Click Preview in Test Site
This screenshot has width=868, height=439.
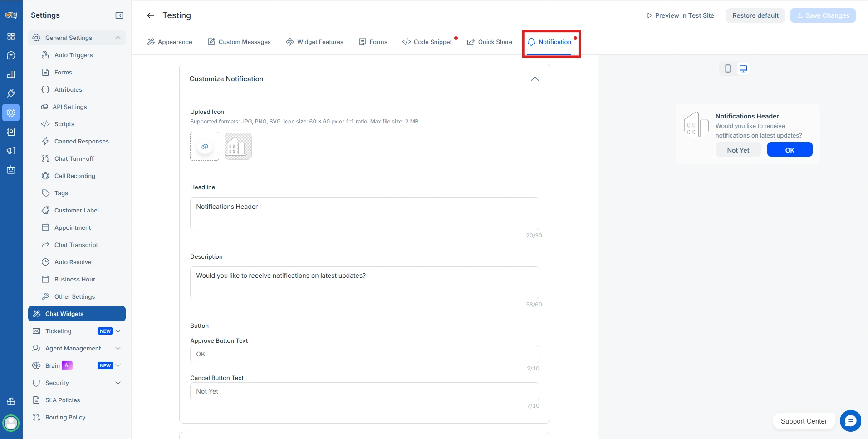[680, 15]
